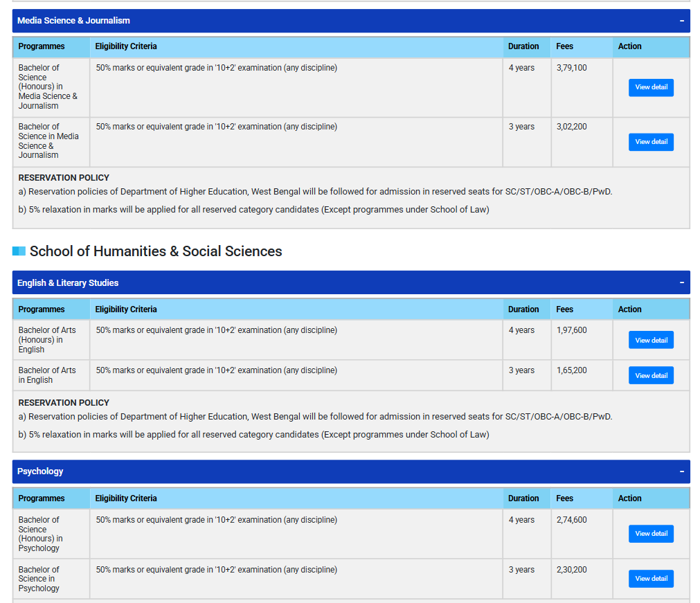View detail for Bachelor of Science in Media Science
This screenshot has width=700, height=603.
(x=651, y=141)
